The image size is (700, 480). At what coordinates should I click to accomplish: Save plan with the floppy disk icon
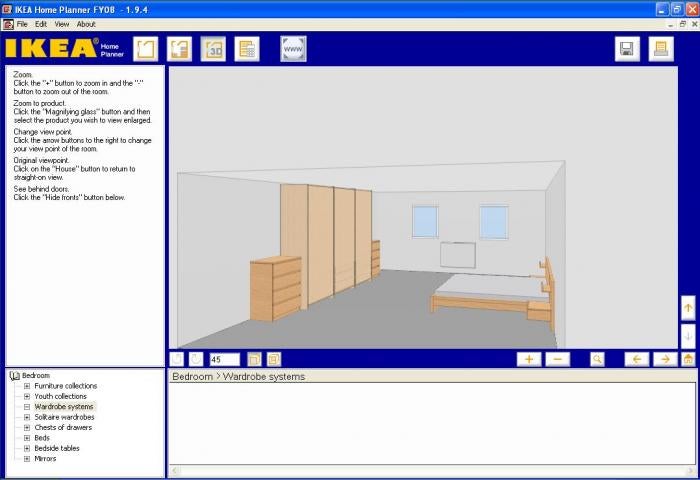click(627, 49)
